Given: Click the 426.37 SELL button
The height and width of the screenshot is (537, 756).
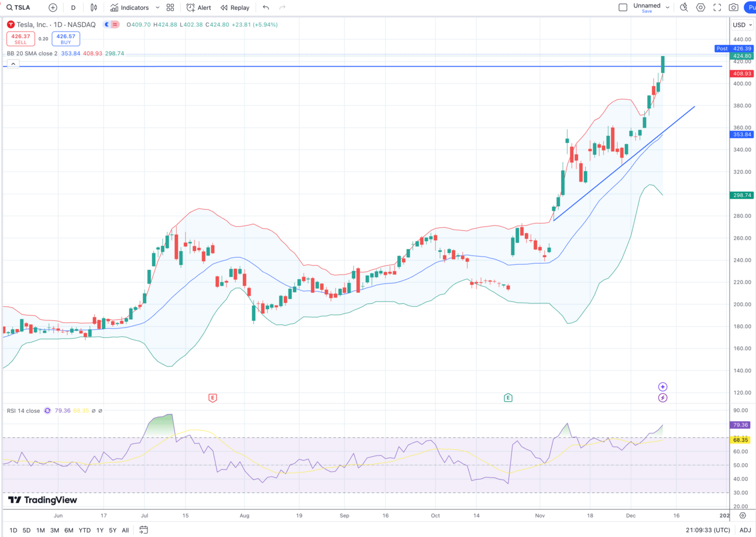Looking at the screenshot, I should [20, 39].
